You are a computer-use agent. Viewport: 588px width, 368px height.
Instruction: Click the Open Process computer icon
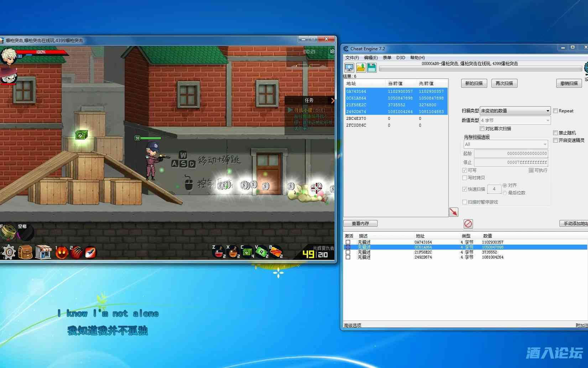tap(349, 68)
